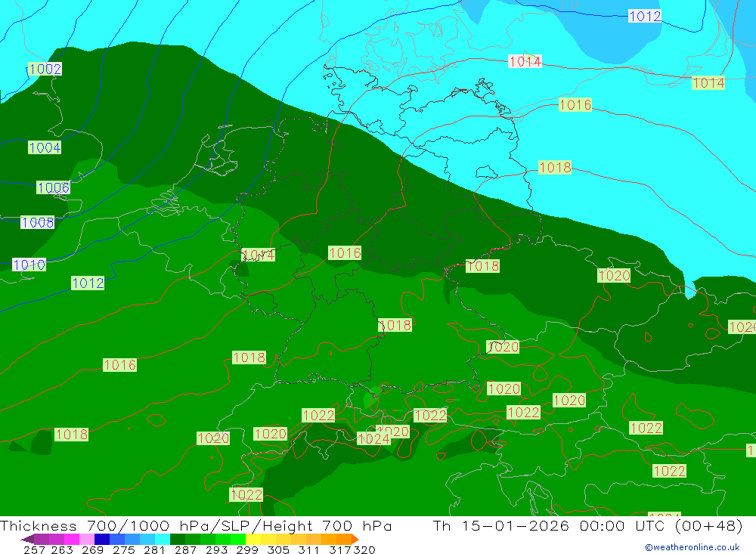
Task: Click the red 1024 pressure label
Action: pyautogui.click(x=373, y=438)
